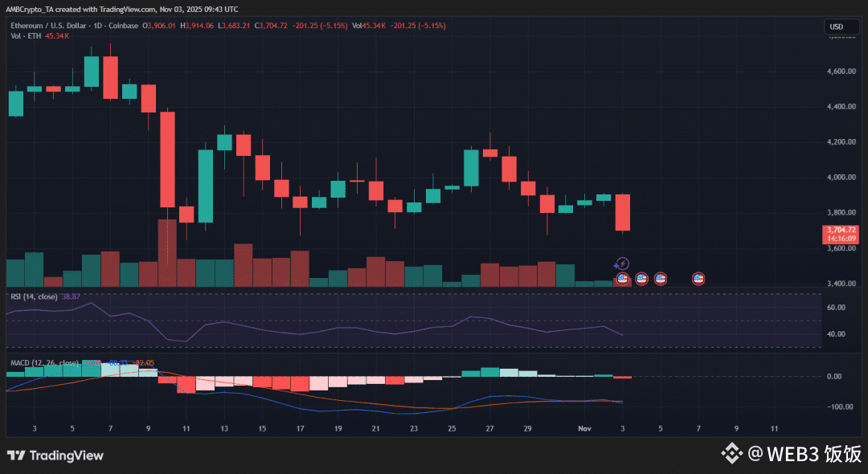Viewport: 868px width, 474px height.
Task: Click the current price label 3,704.72
Action: click(841, 234)
